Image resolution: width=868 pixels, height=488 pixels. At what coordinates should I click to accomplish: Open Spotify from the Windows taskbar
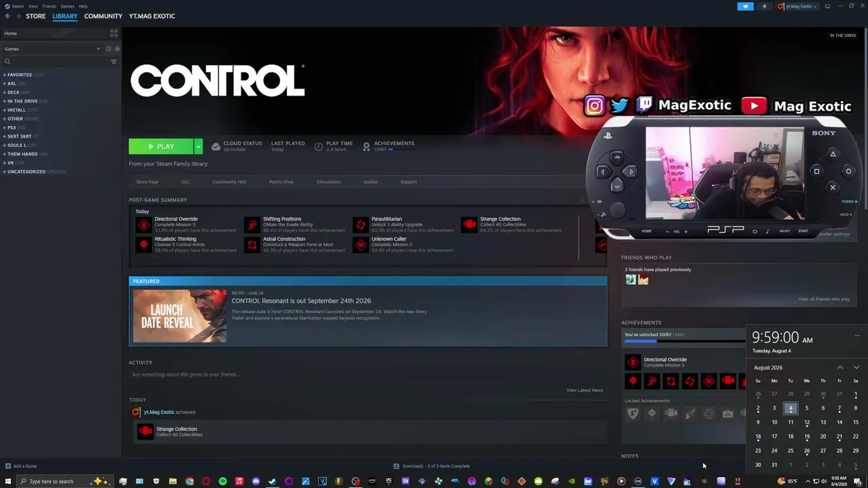click(222, 481)
